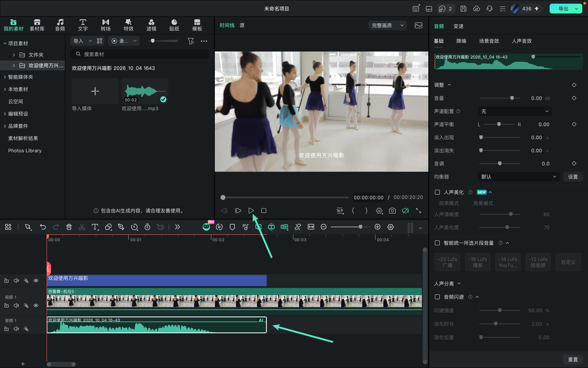This screenshot has height=368, width=588.
Task: Click the timeline zoom-out minus icon
Action: point(323,227)
